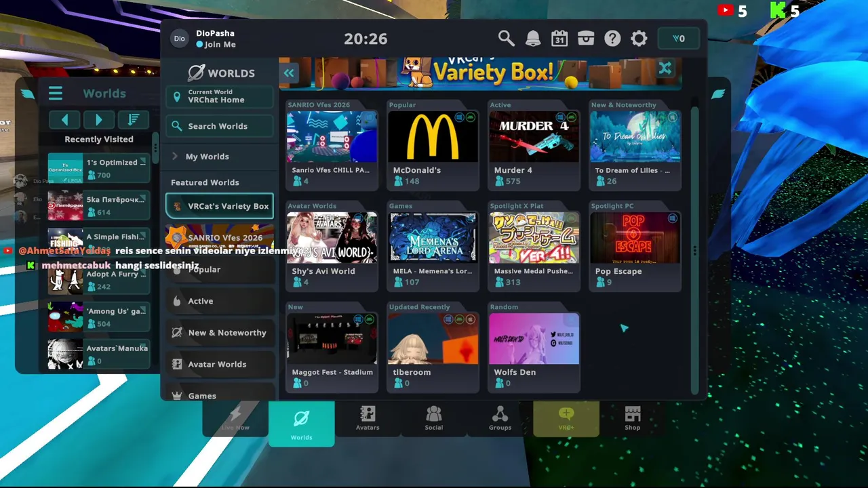
Task: Open hamburger menu in left Worlds panel
Action: [x=56, y=94]
